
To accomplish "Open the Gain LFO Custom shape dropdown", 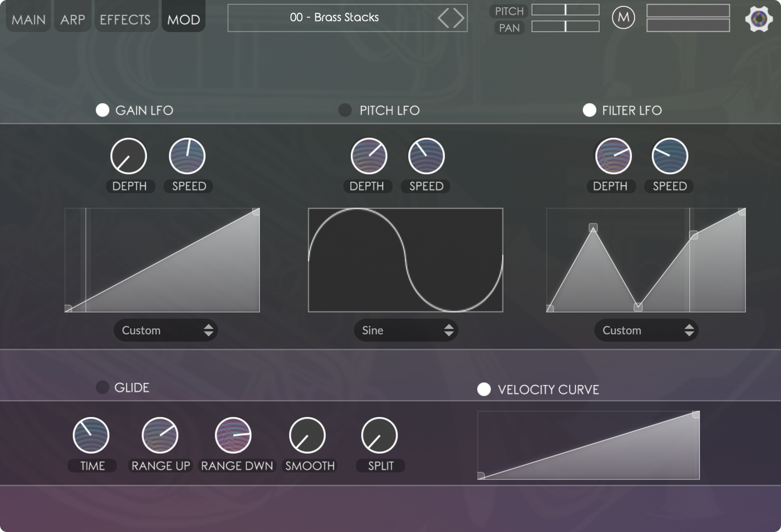I will (165, 330).
